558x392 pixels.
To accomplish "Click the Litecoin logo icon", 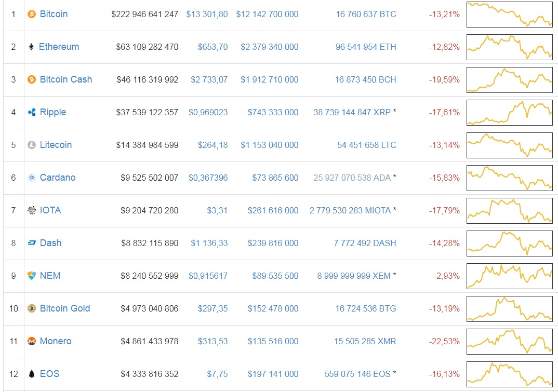I will pyautogui.click(x=32, y=145).
